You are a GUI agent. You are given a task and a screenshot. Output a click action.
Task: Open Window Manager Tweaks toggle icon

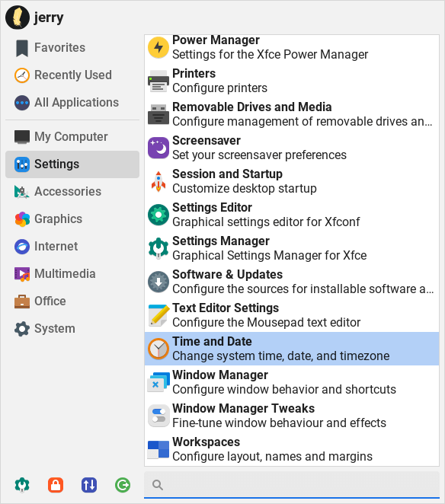tap(158, 416)
